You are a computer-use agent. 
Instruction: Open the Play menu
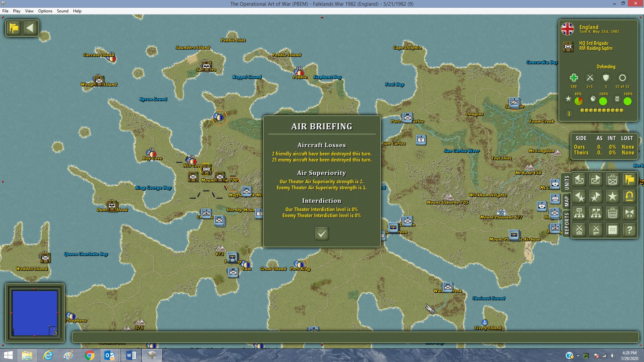click(x=17, y=11)
